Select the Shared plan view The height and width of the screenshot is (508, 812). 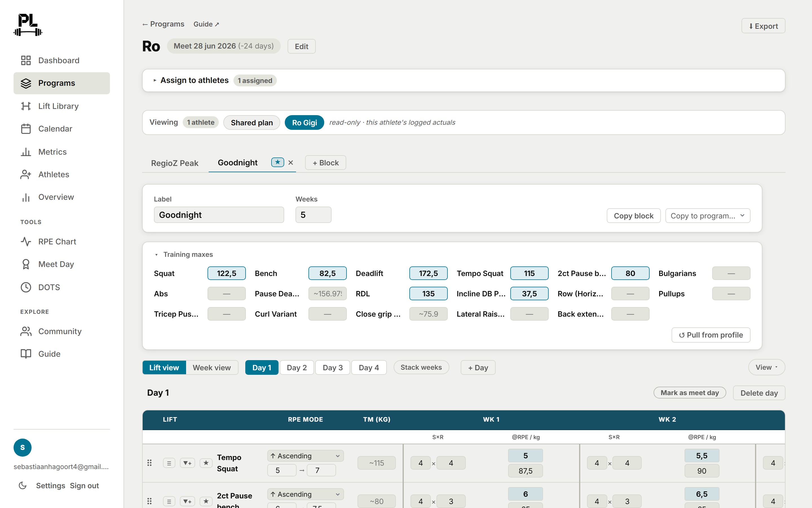[252, 123]
